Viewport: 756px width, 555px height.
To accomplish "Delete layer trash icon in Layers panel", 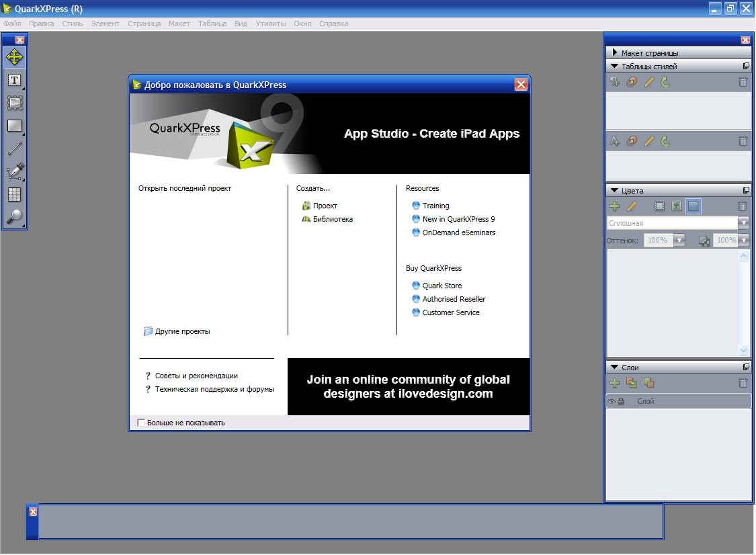I will (743, 383).
